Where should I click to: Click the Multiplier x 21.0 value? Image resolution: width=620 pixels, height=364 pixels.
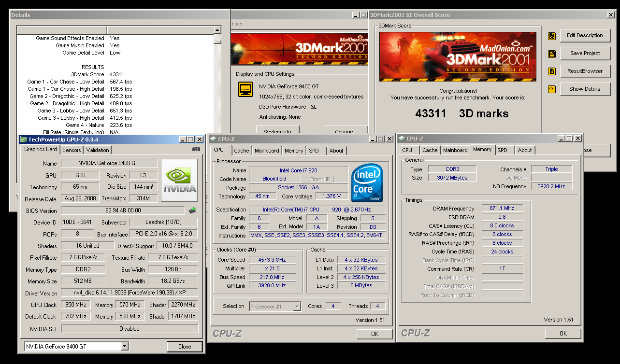pyautogui.click(x=273, y=268)
